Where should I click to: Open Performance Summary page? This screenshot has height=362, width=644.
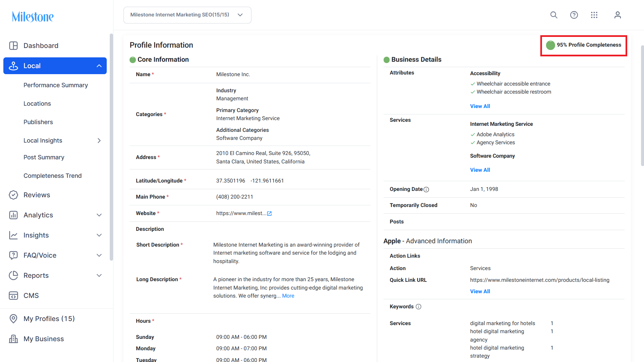click(x=56, y=85)
